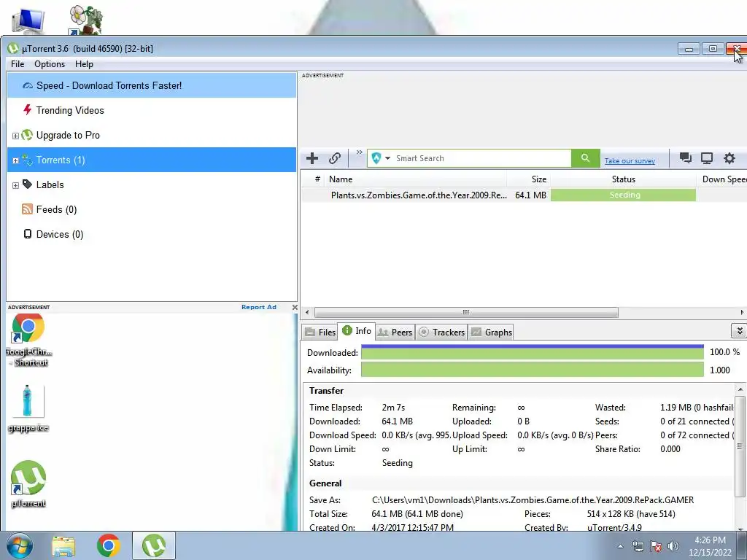
Task: Click the Seeding status progress bar
Action: pyautogui.click(x=623, y=195)
